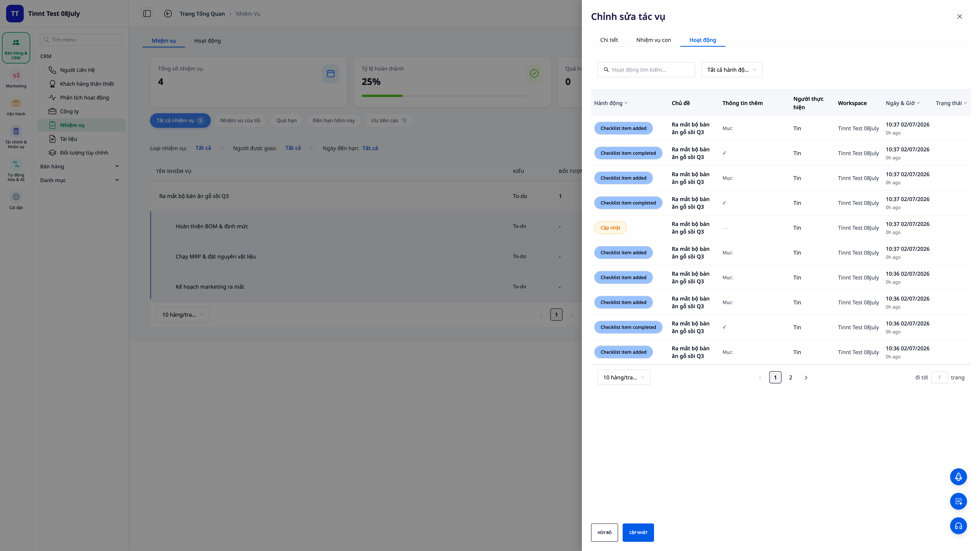The width and height of the screenshot is (980, 551).
Task: Expand the Danh mục menu section
Action: coord(80,180)
